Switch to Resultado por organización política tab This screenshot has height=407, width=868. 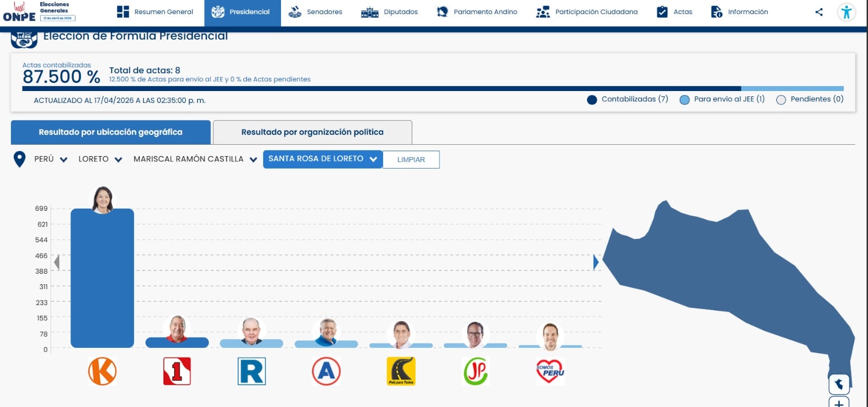pos(312,132)
